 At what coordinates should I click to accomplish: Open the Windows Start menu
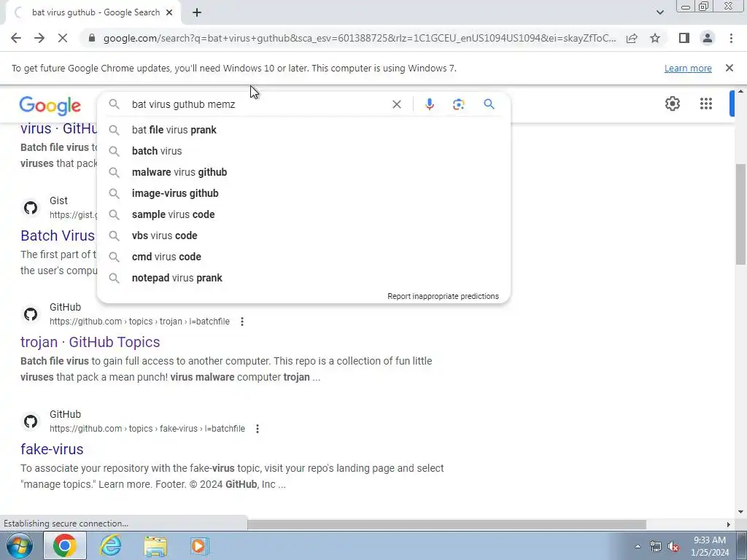click(19, 545)
